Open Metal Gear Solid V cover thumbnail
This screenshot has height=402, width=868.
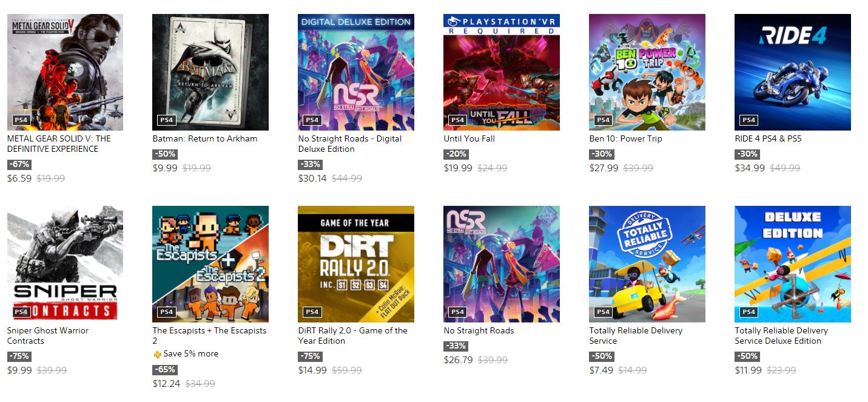(x=65, y=72)
